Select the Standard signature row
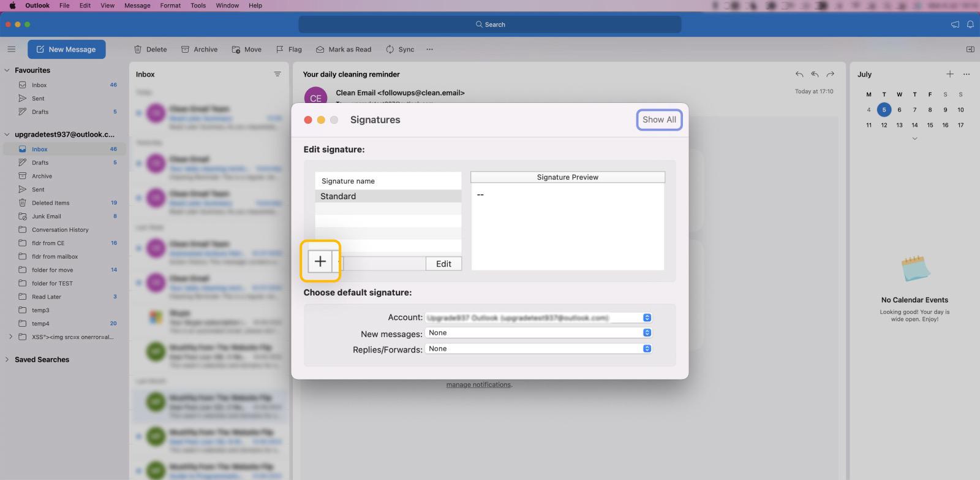Image resolution: width=980 pixels, height=480 pixels. point(388,196)
